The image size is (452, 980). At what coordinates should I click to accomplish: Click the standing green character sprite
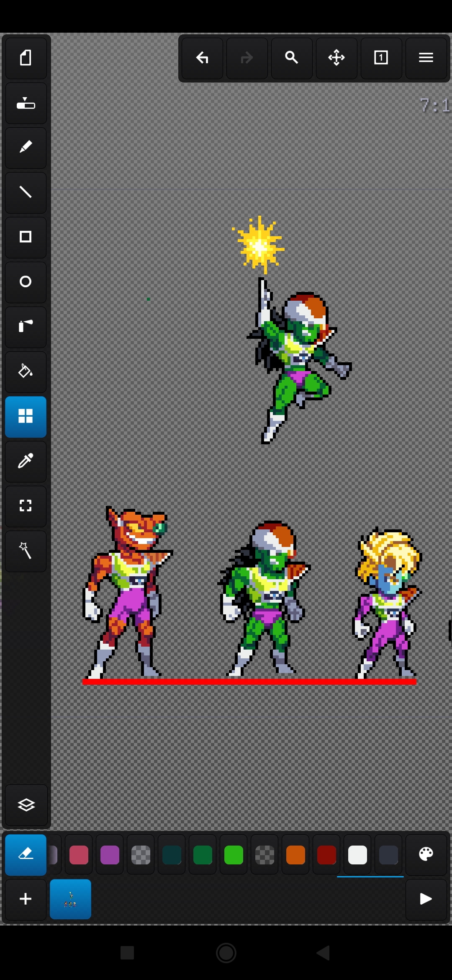[264, 599]
